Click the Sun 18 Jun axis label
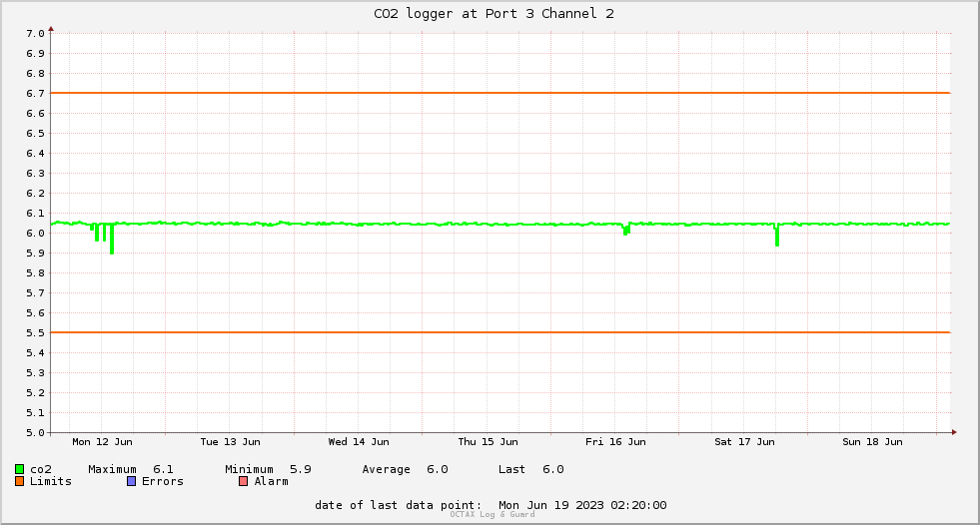Viewport: 980px width, 525px height. [x=872, y=442]
